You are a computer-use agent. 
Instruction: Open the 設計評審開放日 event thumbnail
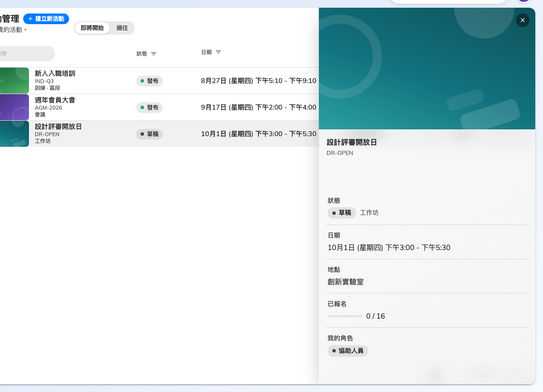click(14, 134)
